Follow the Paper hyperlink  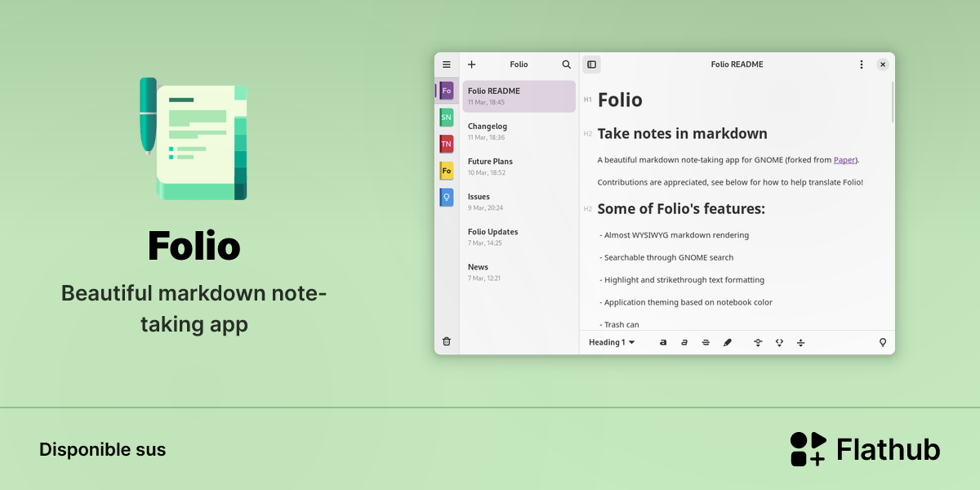tap(844, 160)
